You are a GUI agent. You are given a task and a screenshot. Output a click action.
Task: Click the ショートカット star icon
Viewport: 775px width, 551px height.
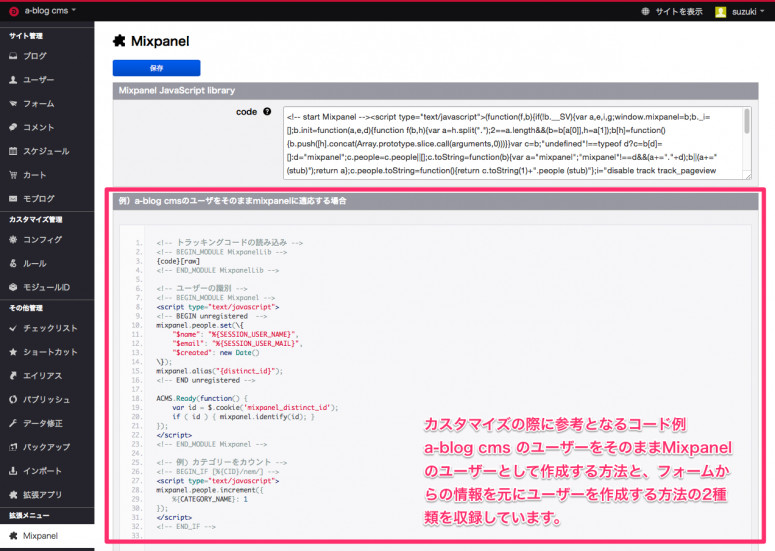[12, 352]
